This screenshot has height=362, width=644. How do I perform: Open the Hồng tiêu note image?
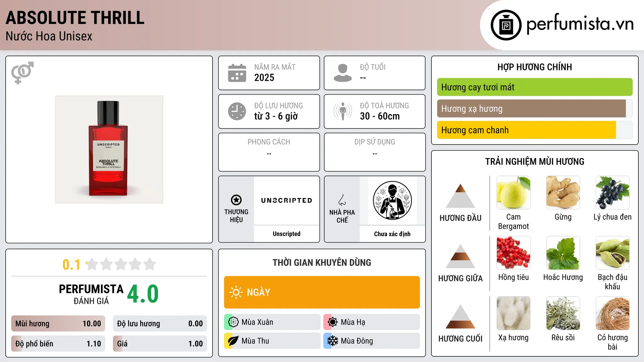pos(514,253)
